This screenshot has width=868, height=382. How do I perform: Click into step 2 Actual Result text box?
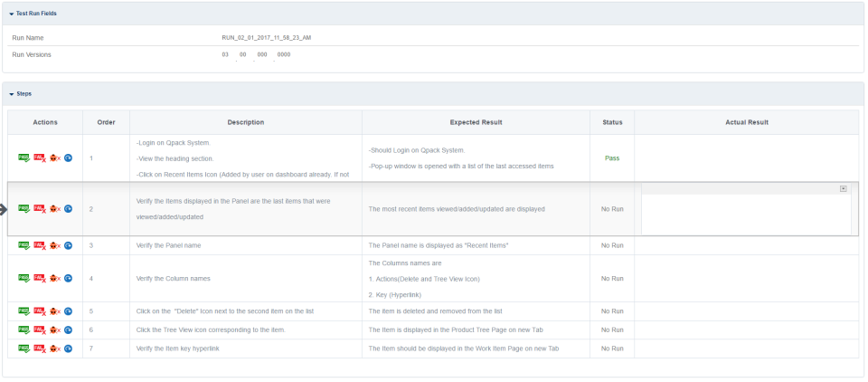tap(746, 214)
